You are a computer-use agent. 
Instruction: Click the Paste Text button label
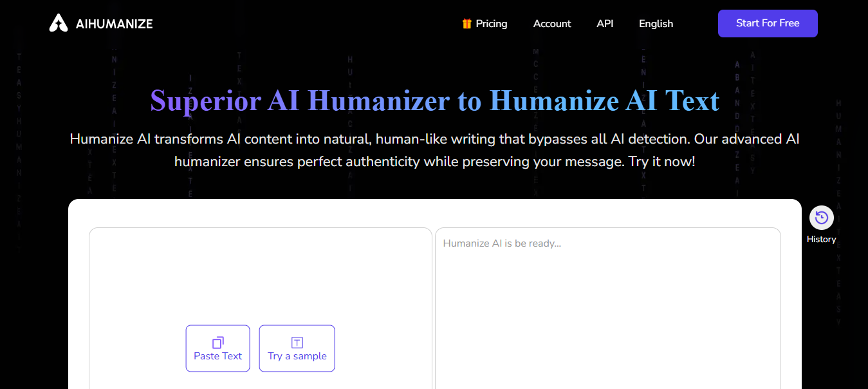click(217, 356)
